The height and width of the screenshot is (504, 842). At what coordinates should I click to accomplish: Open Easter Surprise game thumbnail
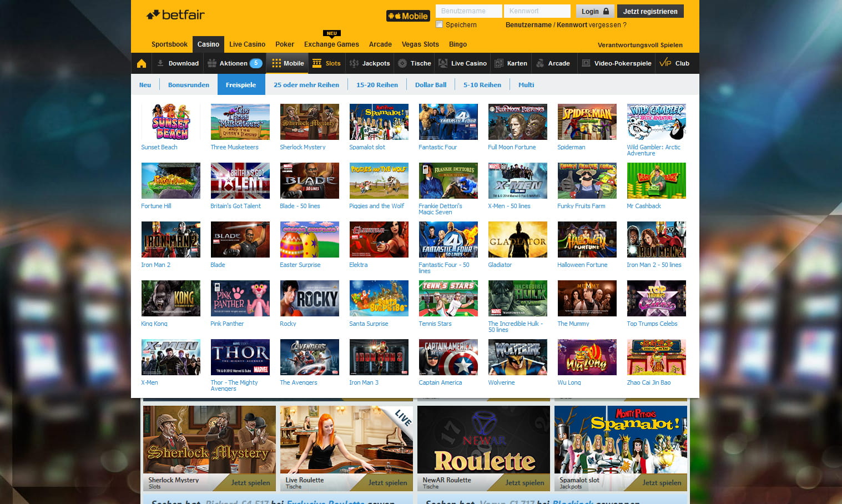pyautogui.click(x=310, y=239)
